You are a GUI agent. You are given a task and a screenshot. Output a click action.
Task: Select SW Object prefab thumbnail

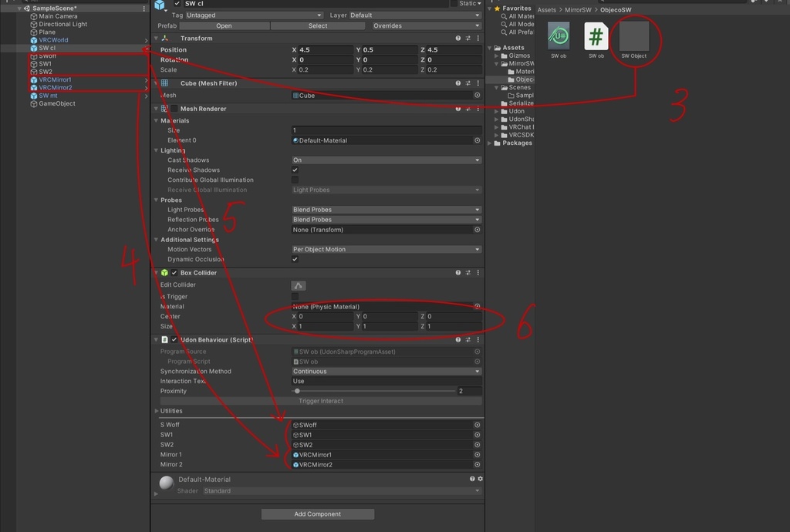(634, 36)
